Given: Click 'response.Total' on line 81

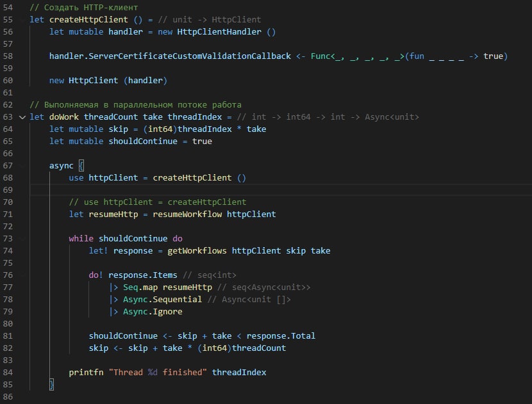Looking at the screenshot, I should [281, 336].
